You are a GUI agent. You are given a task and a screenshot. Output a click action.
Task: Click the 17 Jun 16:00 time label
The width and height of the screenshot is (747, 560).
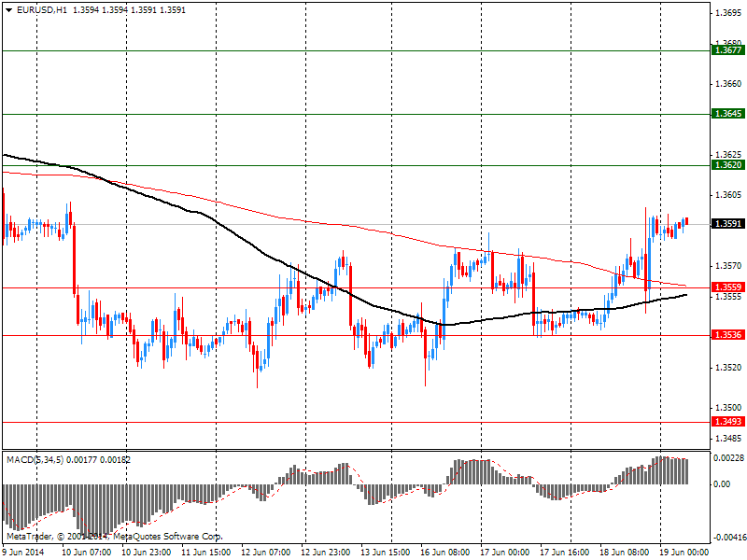pos(565,553)
